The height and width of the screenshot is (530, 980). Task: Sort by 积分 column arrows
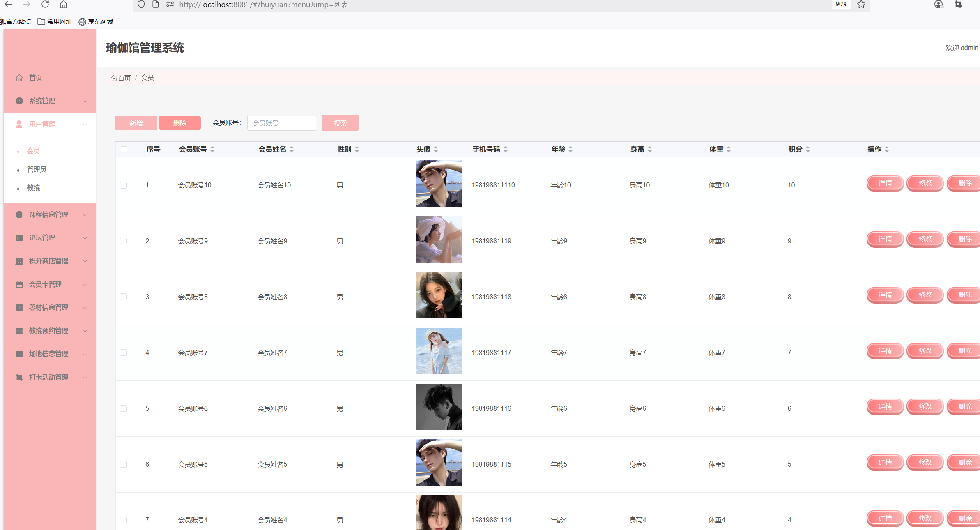(x=807, y=150)
